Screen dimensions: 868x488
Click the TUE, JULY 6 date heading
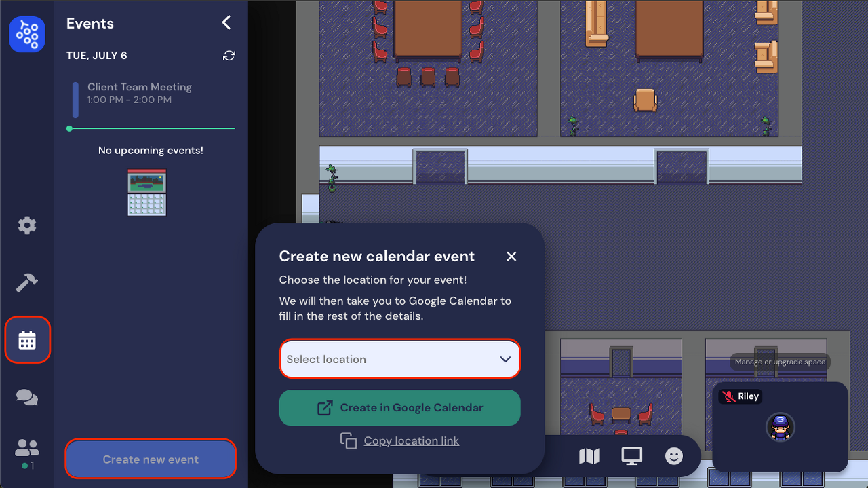96,56
